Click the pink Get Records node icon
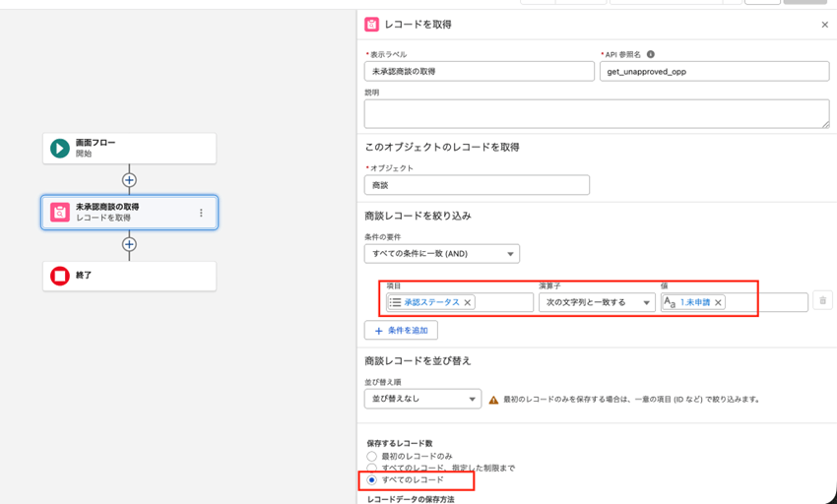Viewport: 837px width, 504px height. (x=60, y=213)
